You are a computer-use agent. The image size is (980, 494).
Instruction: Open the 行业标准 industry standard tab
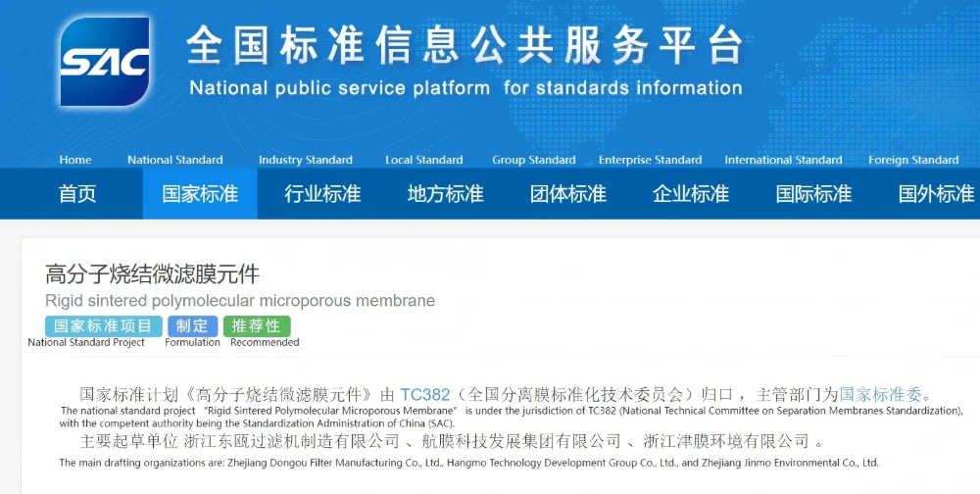tap(322, 194)
